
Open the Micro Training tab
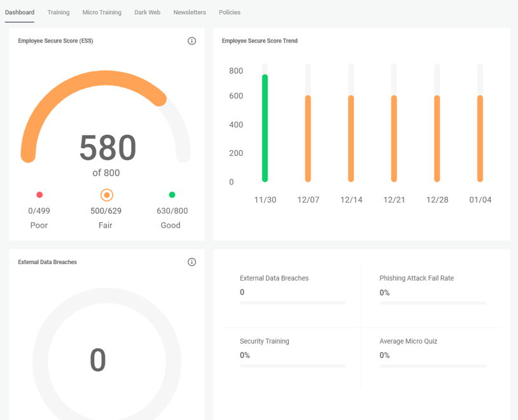tap(102, 13)
